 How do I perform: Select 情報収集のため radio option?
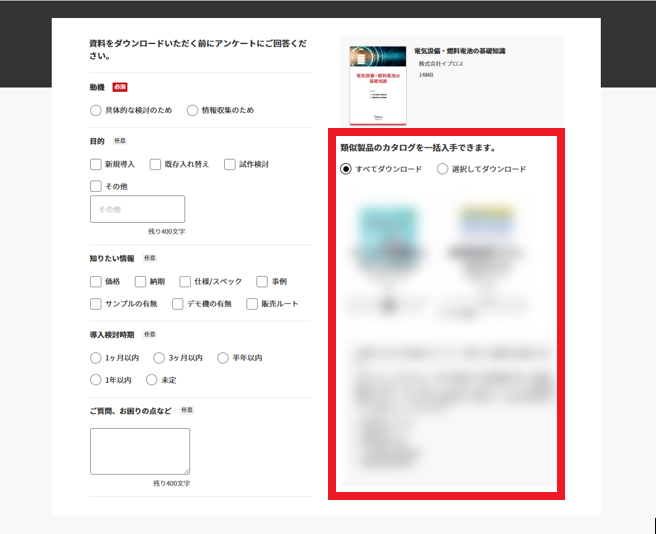(192, 110)
